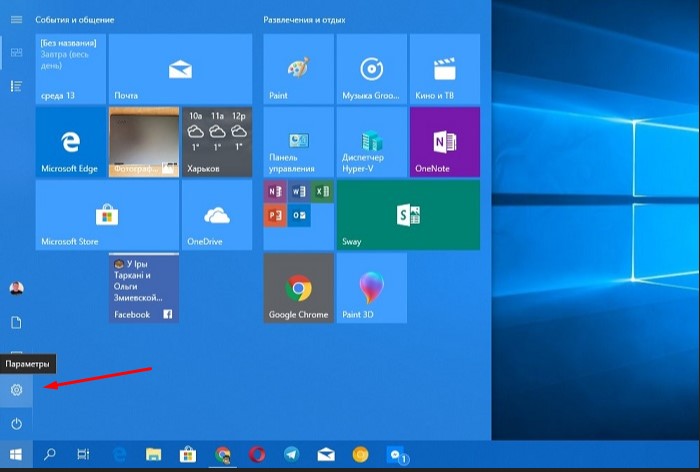Open the calendar tile среда 13

(x=71, y=69)
